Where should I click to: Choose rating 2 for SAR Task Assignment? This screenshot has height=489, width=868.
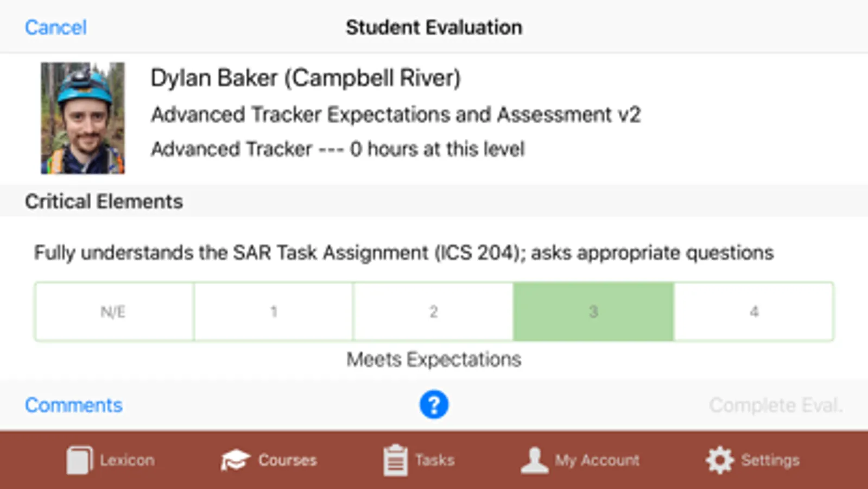[433, 311]
